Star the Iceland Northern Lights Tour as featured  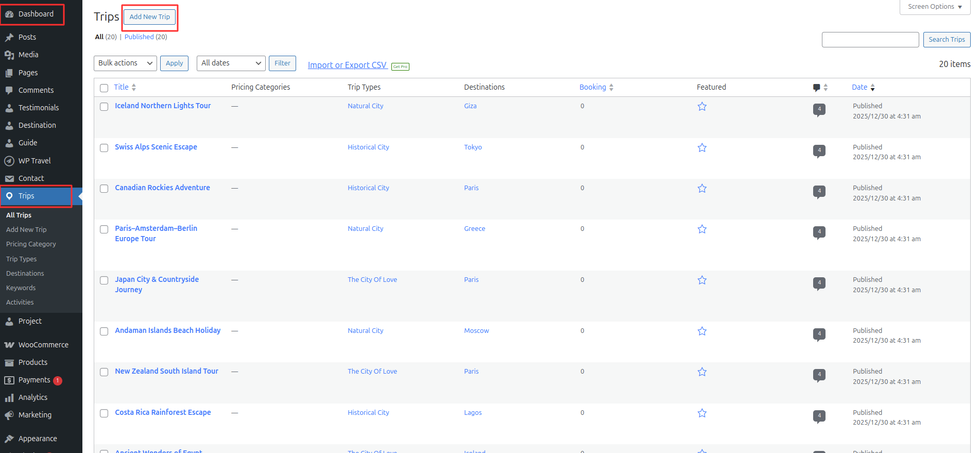[702, 107]
